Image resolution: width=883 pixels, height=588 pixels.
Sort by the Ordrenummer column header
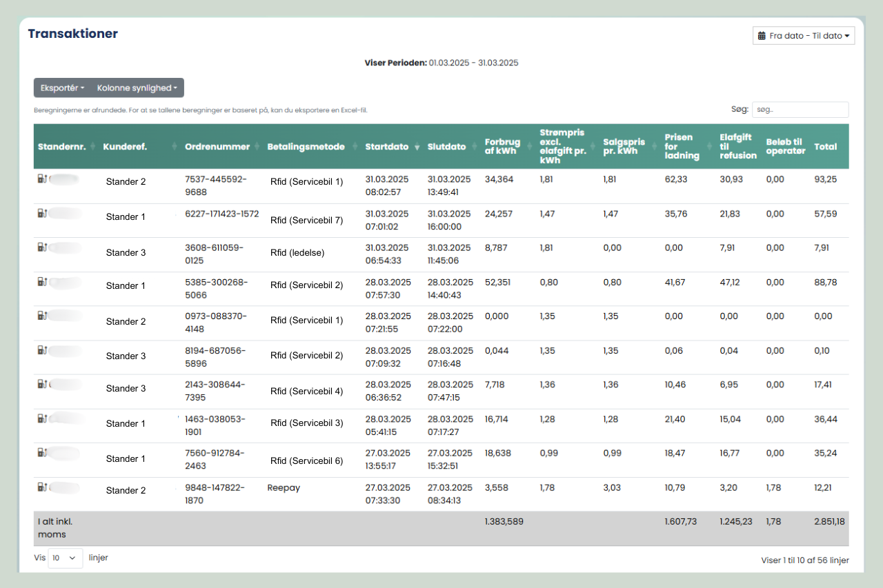point(222,147)
